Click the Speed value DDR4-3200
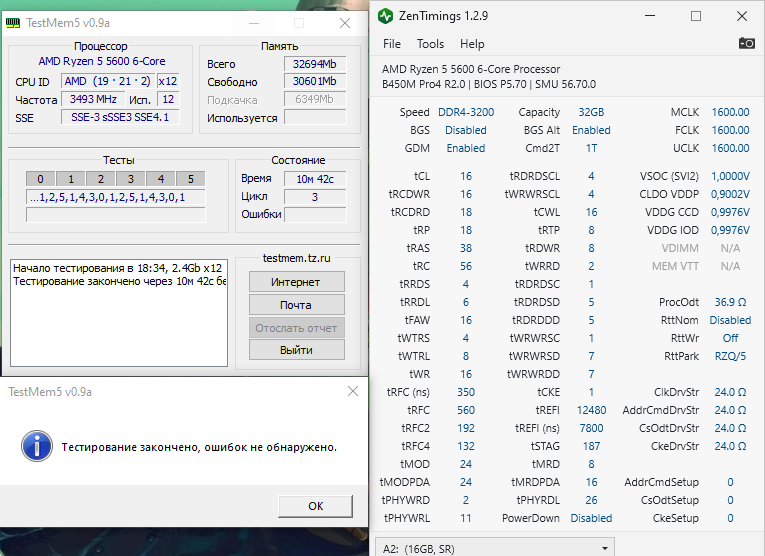Viewport: 765px width, 556px height. click(466, 112)
